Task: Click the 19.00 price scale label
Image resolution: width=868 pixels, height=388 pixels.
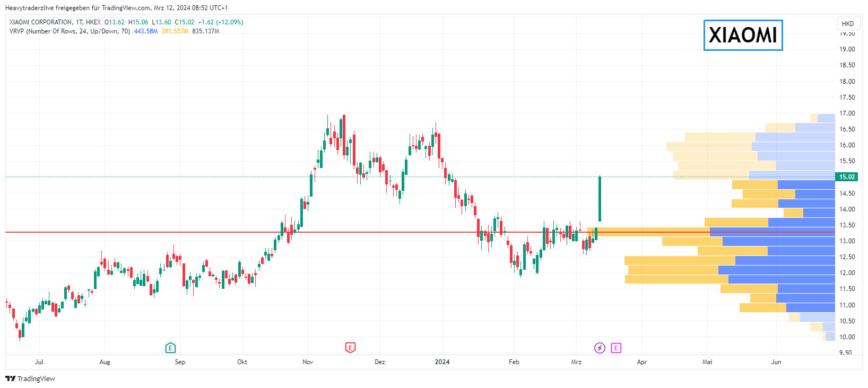Action: (847, 49)
